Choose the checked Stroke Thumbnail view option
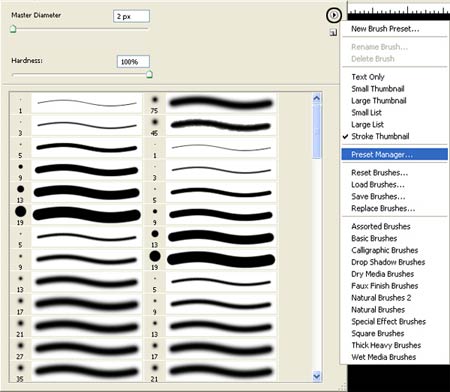Viewport: 450px width, 392px height. coord(380,136)
